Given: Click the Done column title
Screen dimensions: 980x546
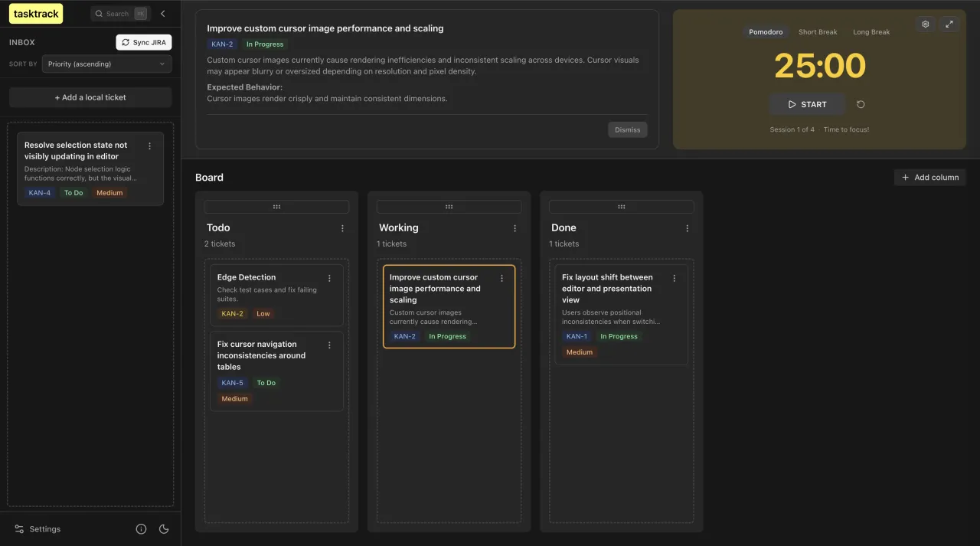Looking at the screenshot, I should point(563,227).
